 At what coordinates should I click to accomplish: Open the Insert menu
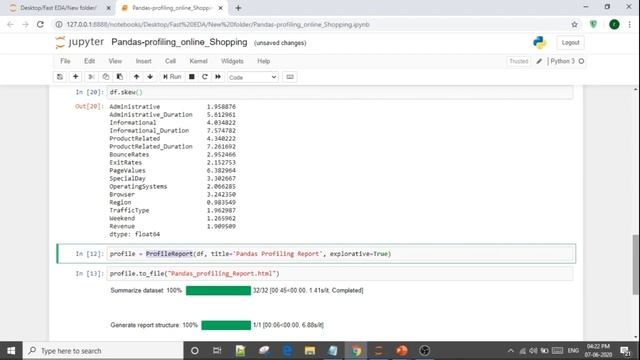[x=144, y=61]
